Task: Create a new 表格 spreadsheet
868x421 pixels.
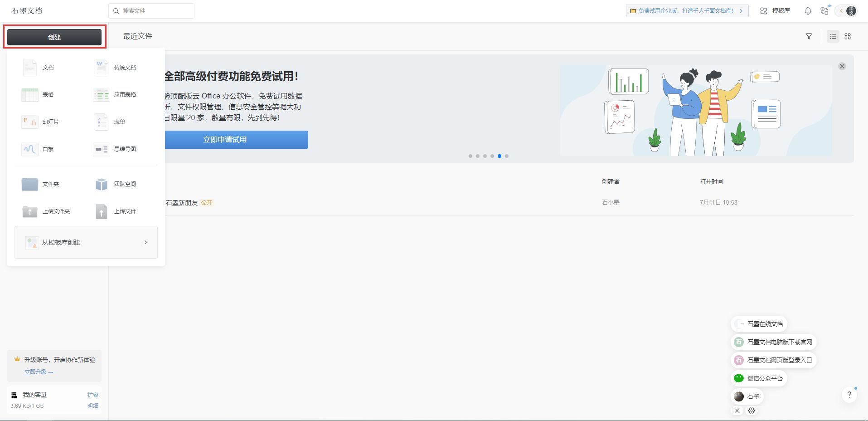Action: click(38, 95)
